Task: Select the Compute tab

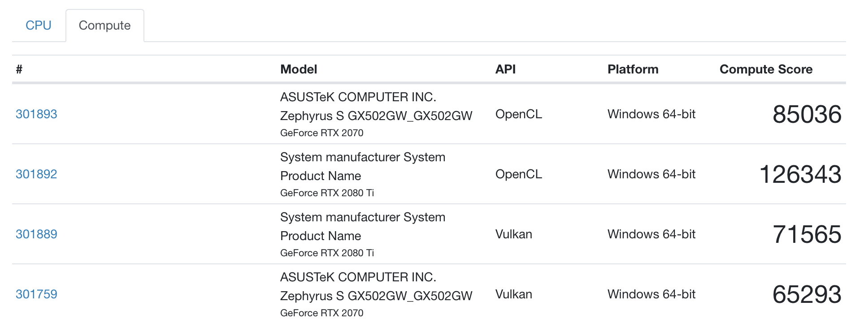Action: [104, 26]
